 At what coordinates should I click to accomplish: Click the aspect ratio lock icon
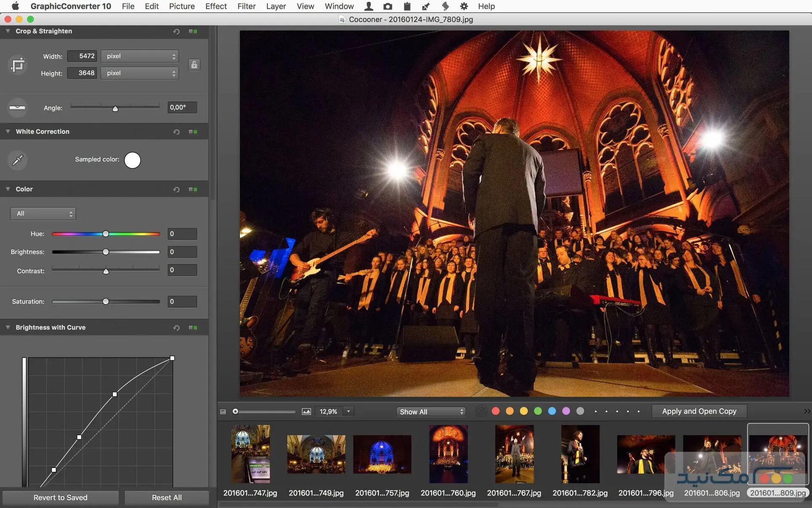coord(194,65)
